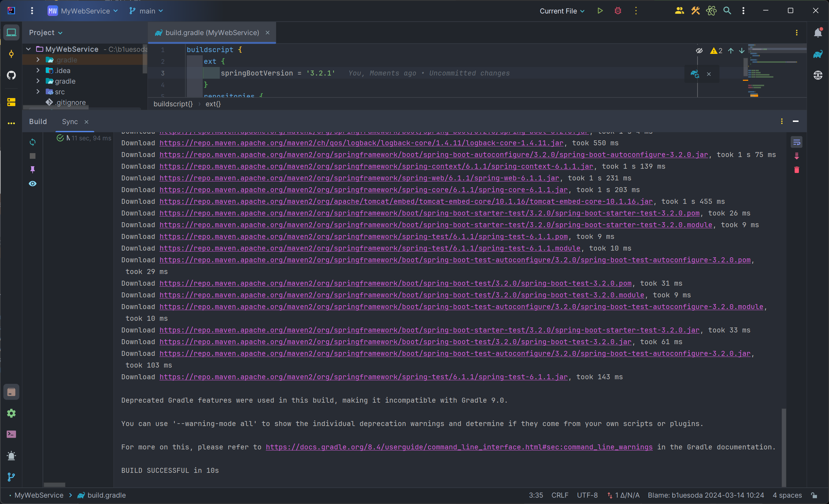The width and height of the screenshot is (829, 504).
Task: Select the build.gradle (MyWebService) editor tab
Action: click(212, 33)
